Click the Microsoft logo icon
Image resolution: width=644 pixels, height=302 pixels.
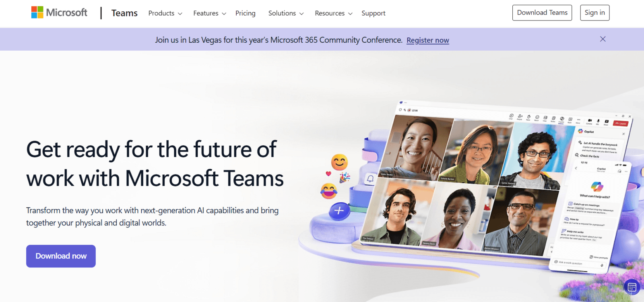click(x=37, y=12)
